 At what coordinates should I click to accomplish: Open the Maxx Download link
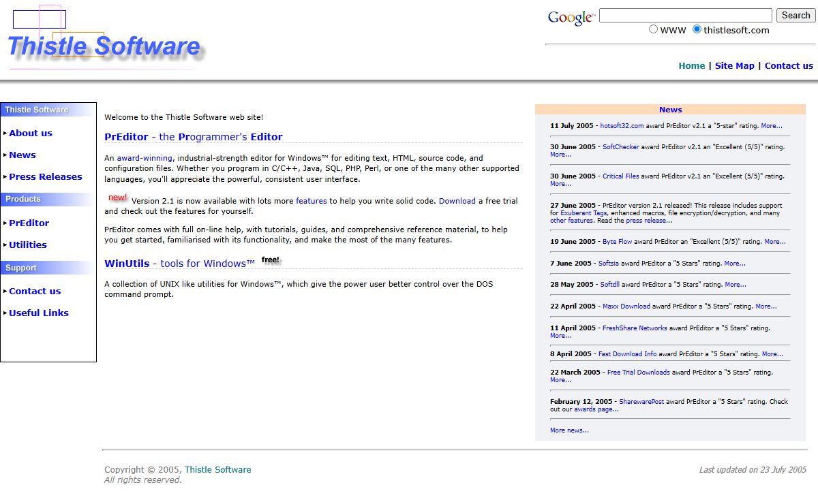click(626, 306)
